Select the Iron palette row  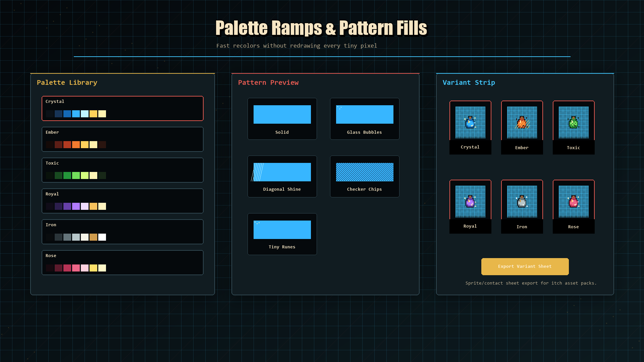(122, 232)
